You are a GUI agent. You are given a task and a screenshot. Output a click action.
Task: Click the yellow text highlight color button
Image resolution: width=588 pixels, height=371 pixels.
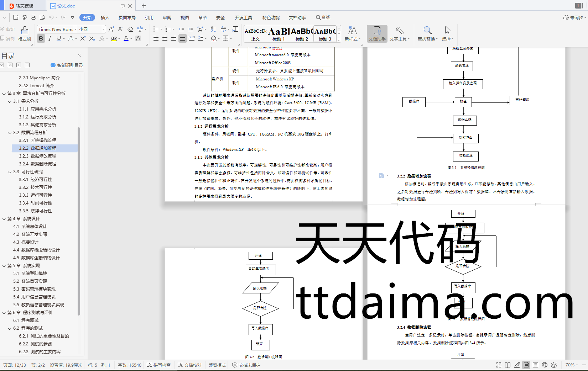[114, 38]
